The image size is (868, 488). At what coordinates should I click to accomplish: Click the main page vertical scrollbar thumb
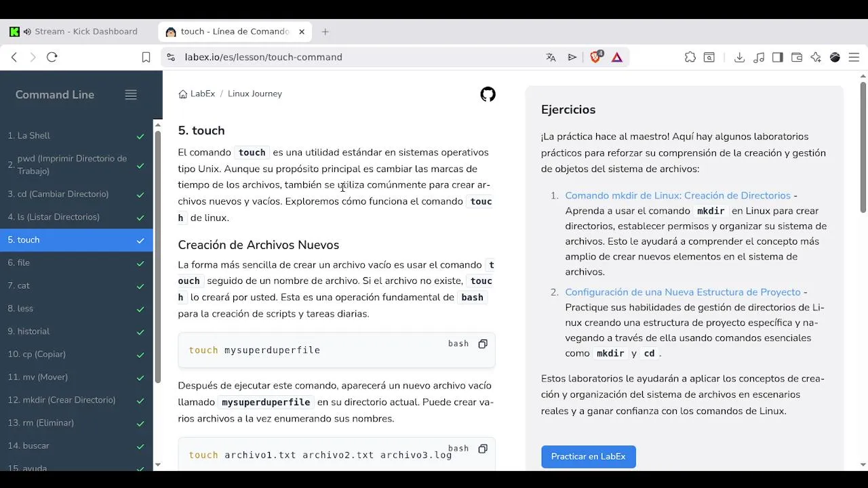[x=863, y=147]
